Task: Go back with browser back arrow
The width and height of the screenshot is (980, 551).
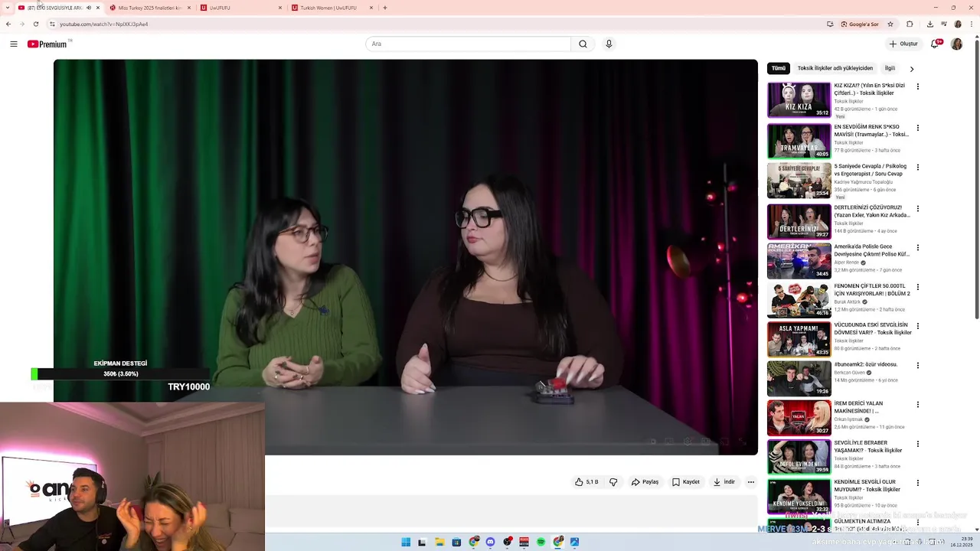Action: (x=8, y=24)
